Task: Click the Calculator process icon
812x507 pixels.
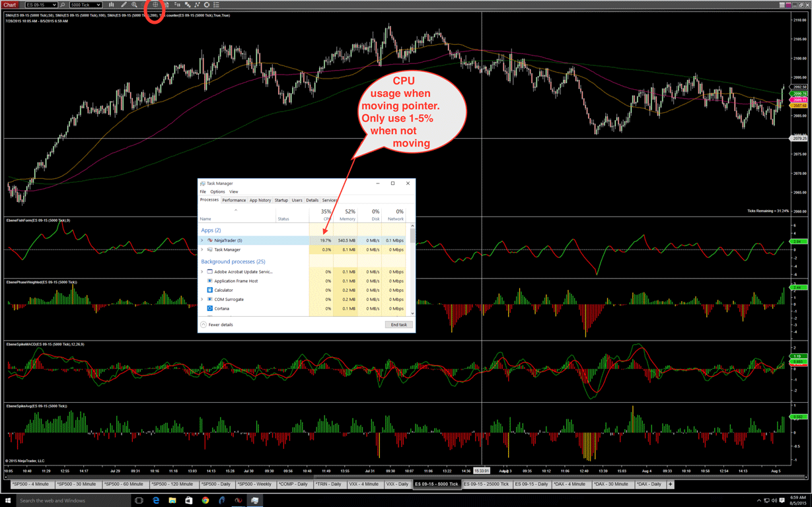Action: coord(210,290)
